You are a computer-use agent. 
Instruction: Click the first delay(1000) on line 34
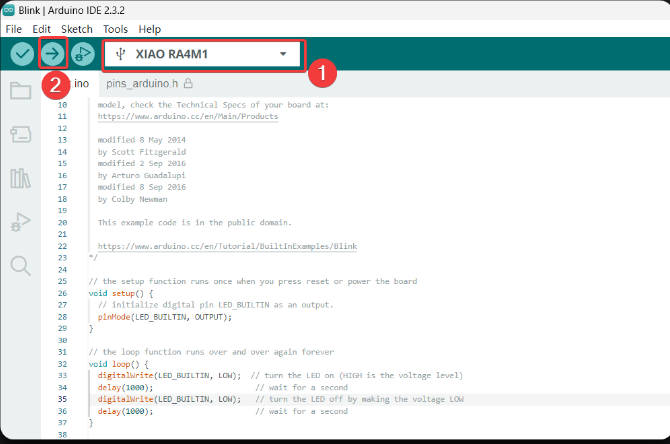click(x=125, y=388)
